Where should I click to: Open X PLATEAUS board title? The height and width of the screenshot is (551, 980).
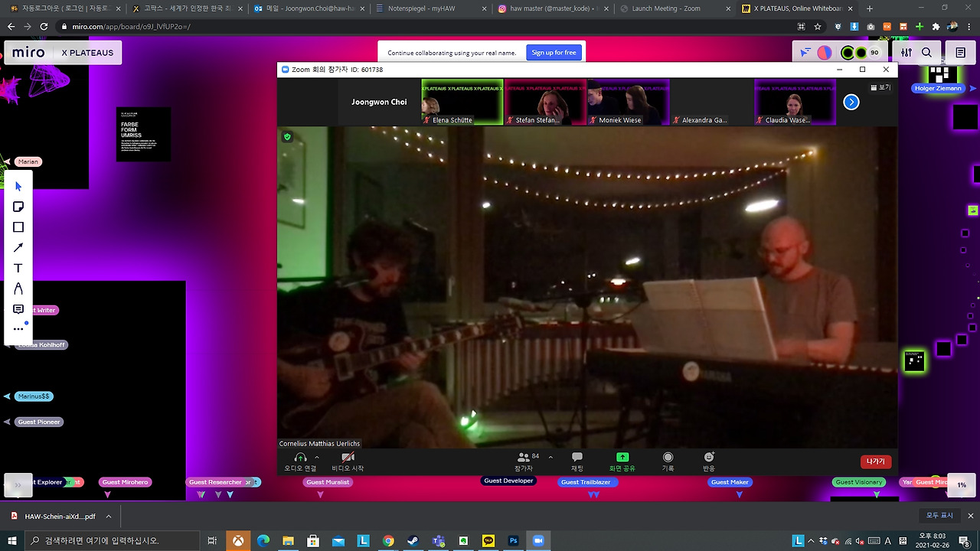point(87,53)
